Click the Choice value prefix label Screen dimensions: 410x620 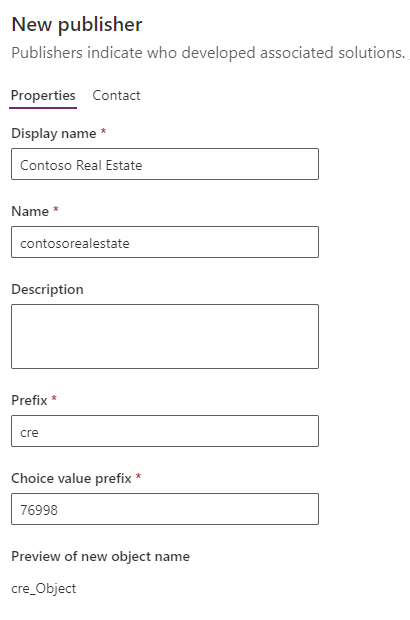pos(71,478)
